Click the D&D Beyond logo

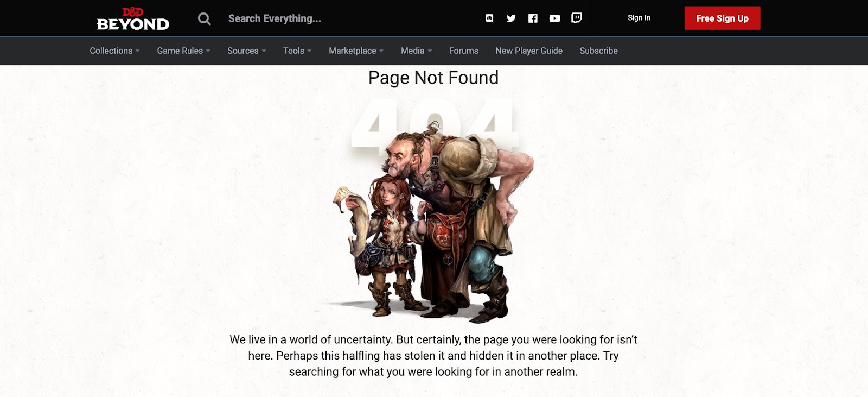click(x=133, y=19)
